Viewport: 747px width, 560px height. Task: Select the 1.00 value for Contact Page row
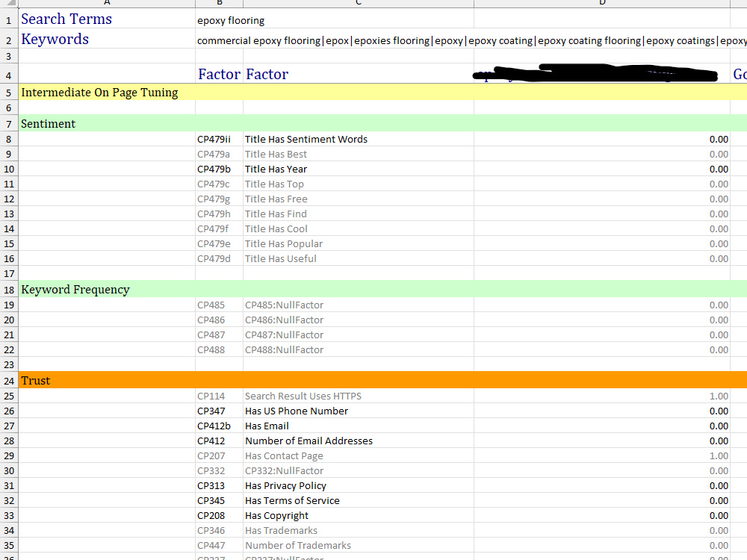tap(602, 455)
